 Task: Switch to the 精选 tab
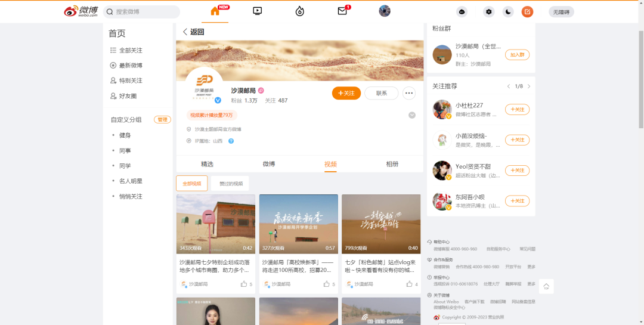point(207,164)
